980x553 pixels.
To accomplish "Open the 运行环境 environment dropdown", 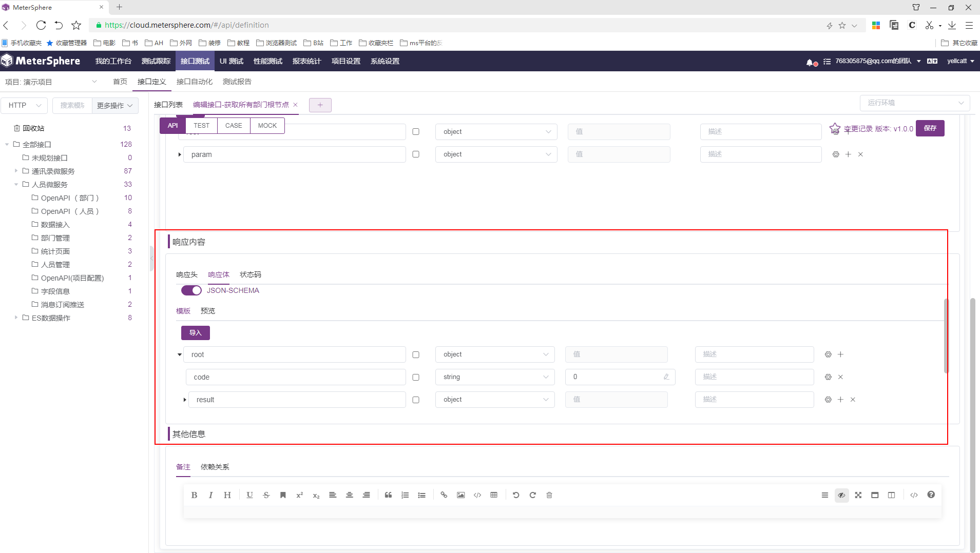I will click(x=914, y=103).
